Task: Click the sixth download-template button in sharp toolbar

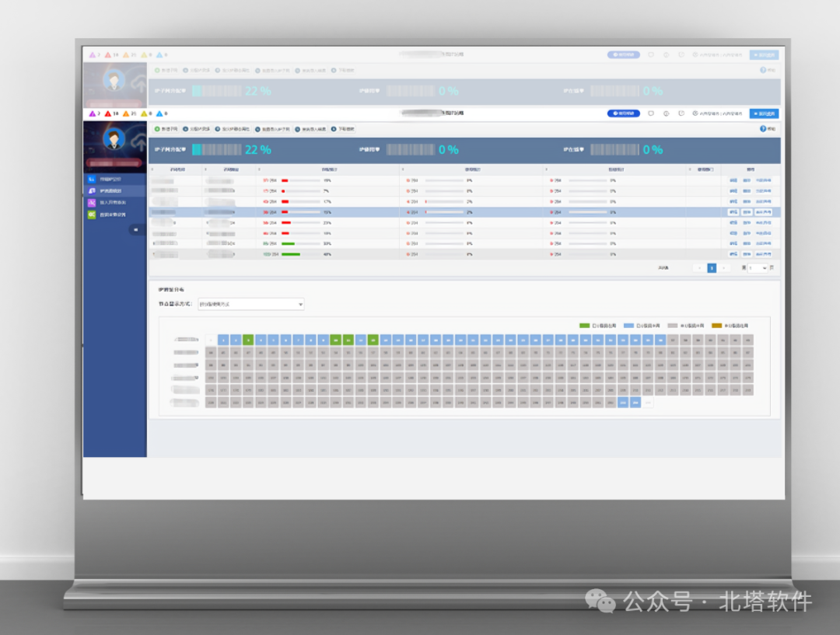Action: coord(343,129)
